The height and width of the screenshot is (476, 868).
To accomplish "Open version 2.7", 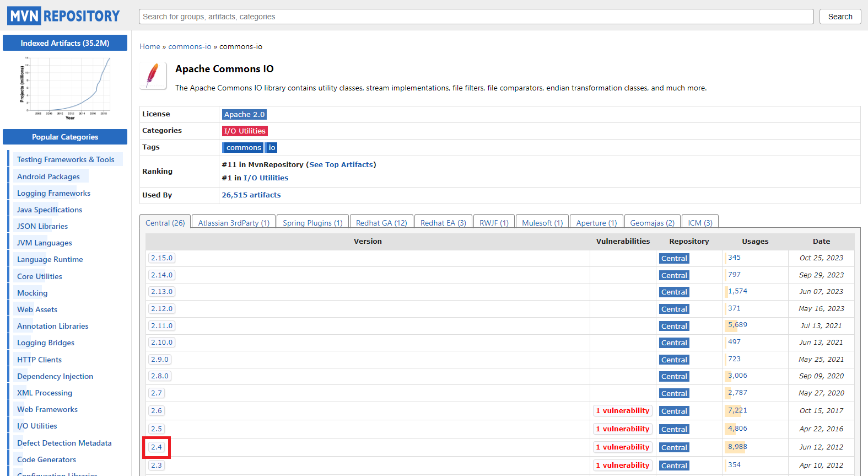I will pyautogui.click(x=157, y=393).
